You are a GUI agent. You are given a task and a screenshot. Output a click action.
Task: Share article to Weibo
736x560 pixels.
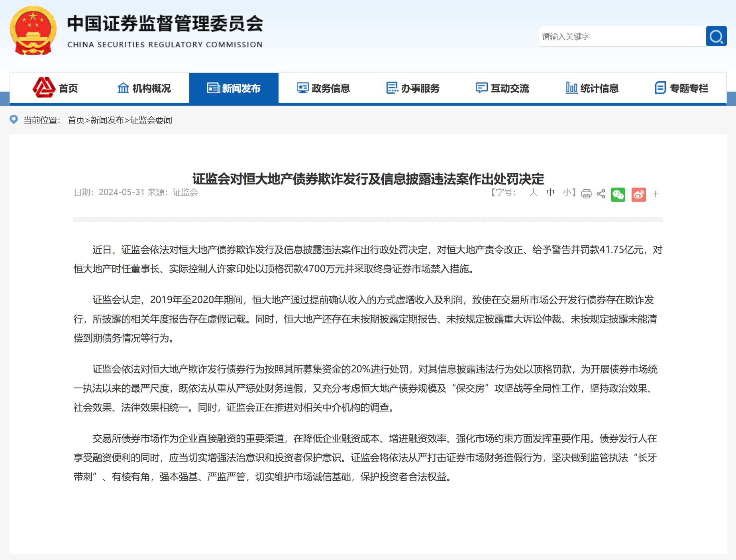click(x=639, y=195)
